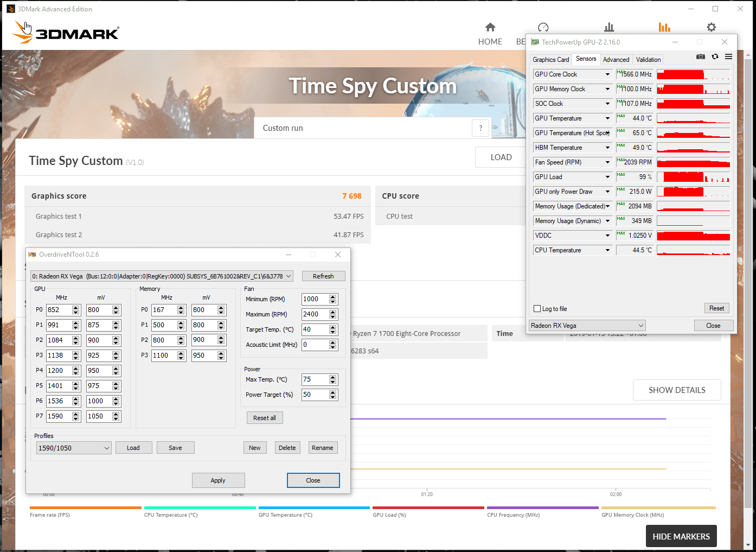756x552 pixels.
Task: Click GPU P7 MHz field 1590
Action: (59, 416)
